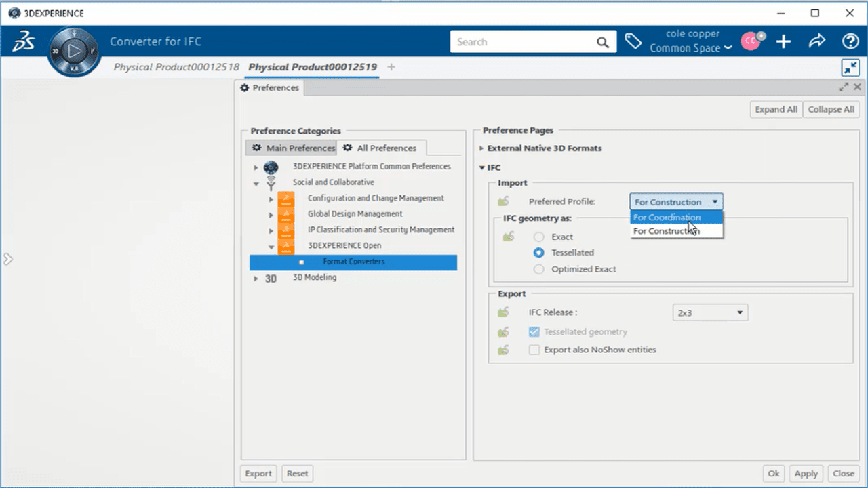868x488 pixels.
Task: Click the plus Add icon in the top bar
Action: (784, 42)
